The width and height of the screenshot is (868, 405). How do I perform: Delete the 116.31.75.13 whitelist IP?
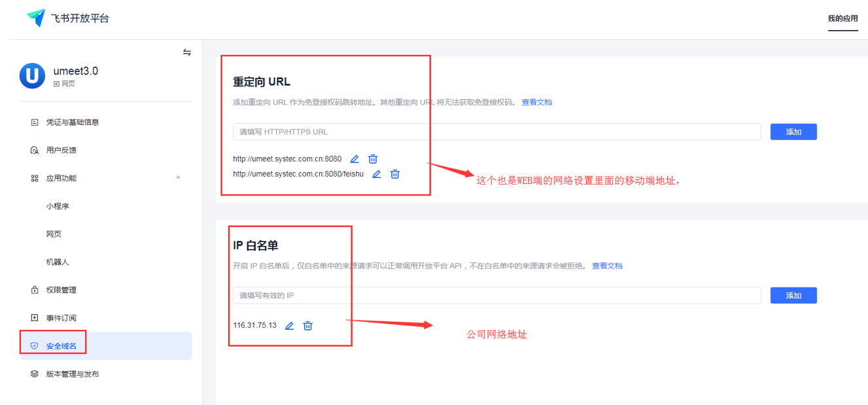pos(307,326)
